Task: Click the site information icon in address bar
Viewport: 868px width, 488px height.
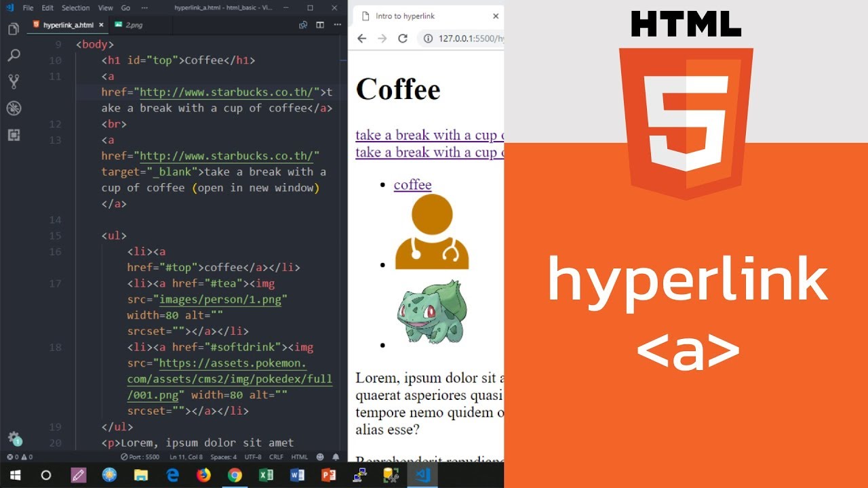Action: 429,39
